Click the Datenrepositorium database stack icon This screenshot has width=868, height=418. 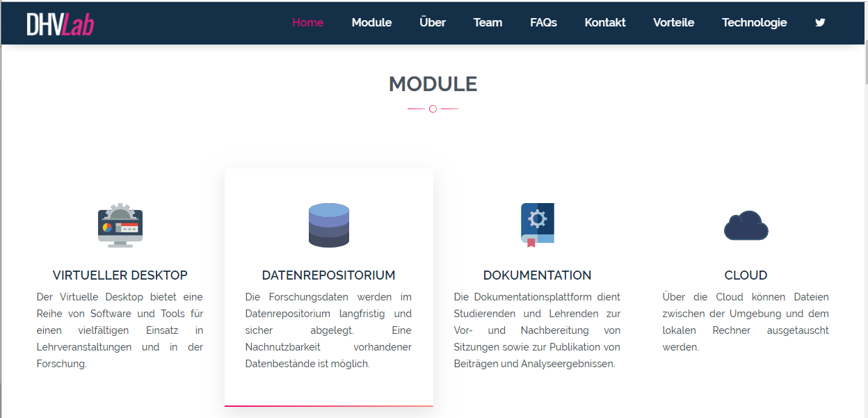(x=328, y=225)
